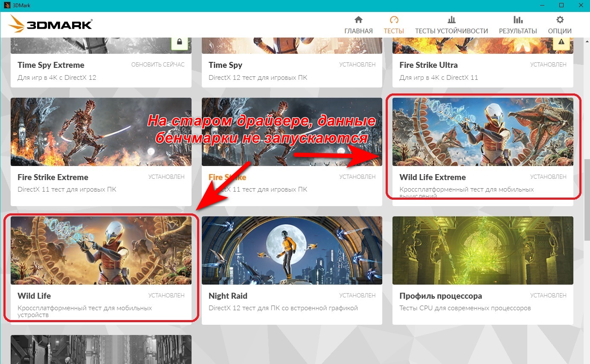
Task: Go to the РЕЗУЛЬТАТЫ tab
Action: pyautogui.click(x=518, y=25)
